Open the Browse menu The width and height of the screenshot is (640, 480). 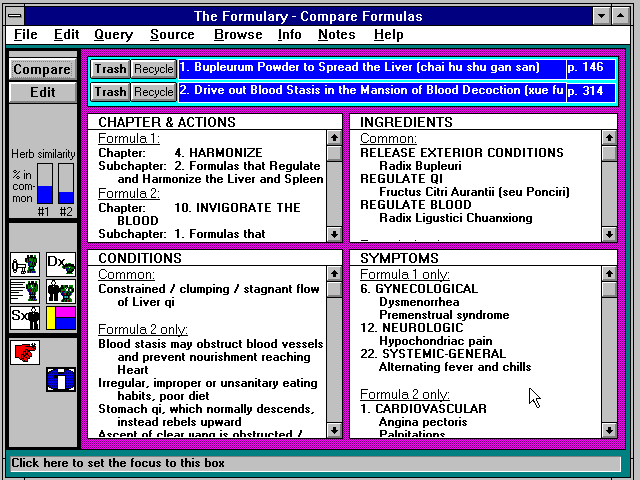(x=238, y=35)
